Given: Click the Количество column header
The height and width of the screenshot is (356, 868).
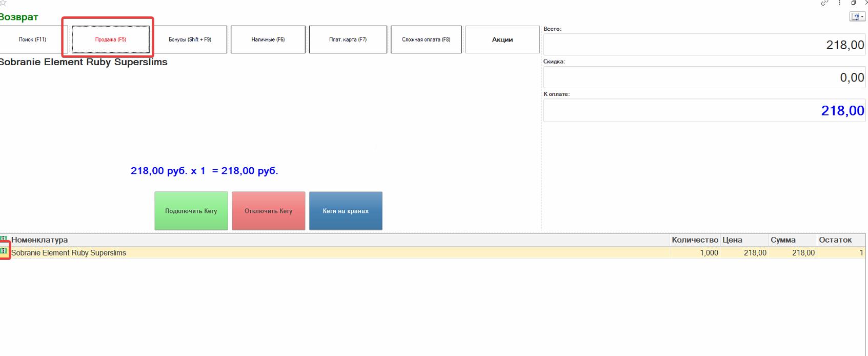Looking at the screenshot, I should [695, 240].
